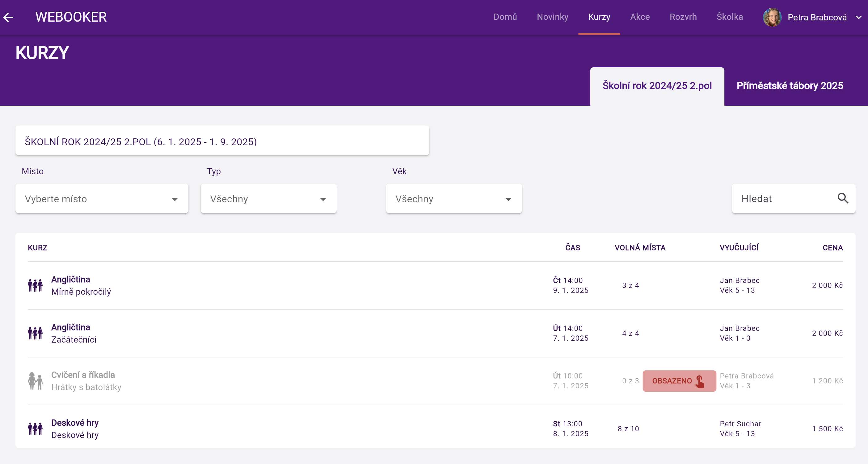This screenshot has height=464, width=868.
Task: Expand user menu chevron beside Petra Brabcová
Action: (x=858, y=17)
